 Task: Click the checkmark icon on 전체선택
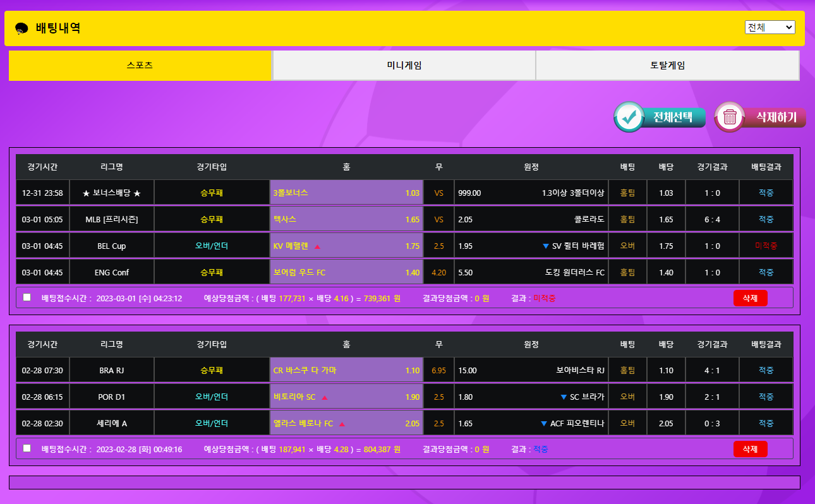coord(629,117)
